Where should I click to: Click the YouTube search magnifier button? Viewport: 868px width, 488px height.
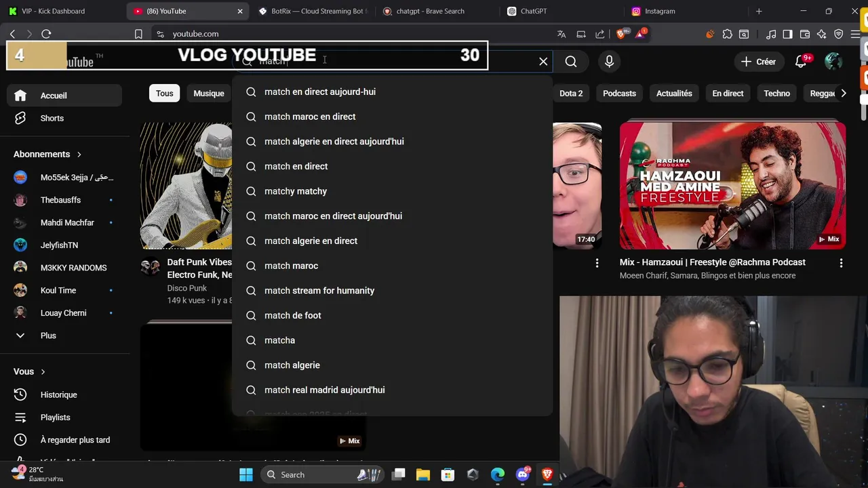[571, 62]
